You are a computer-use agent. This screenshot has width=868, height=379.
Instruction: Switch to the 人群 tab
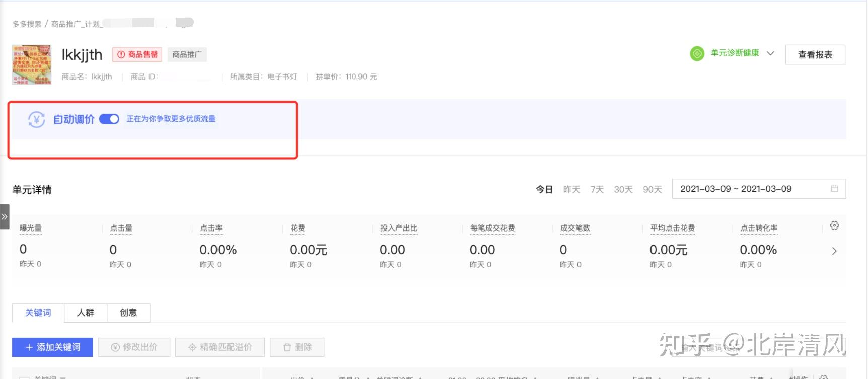tap(86, 313)
